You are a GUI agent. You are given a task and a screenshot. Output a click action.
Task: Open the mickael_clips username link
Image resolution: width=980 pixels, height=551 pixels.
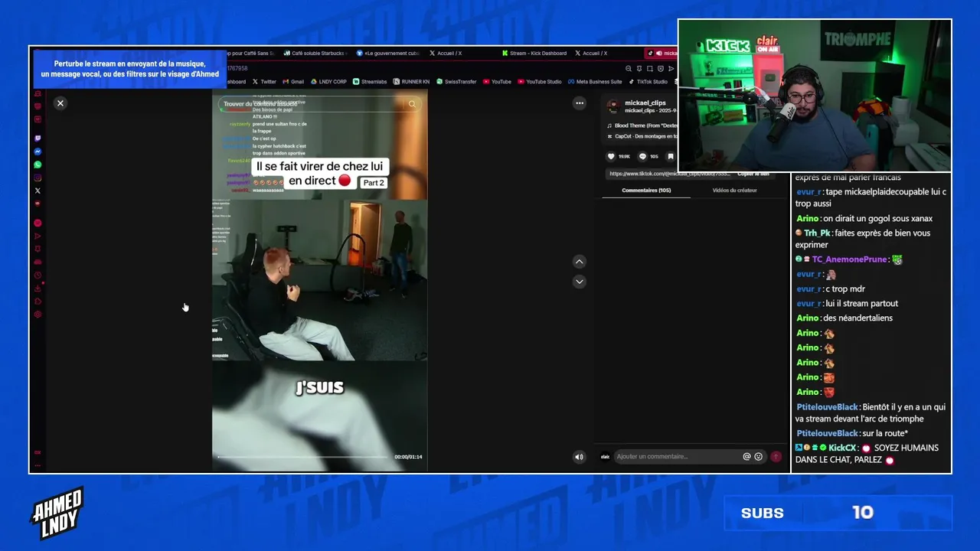[645, 103]
